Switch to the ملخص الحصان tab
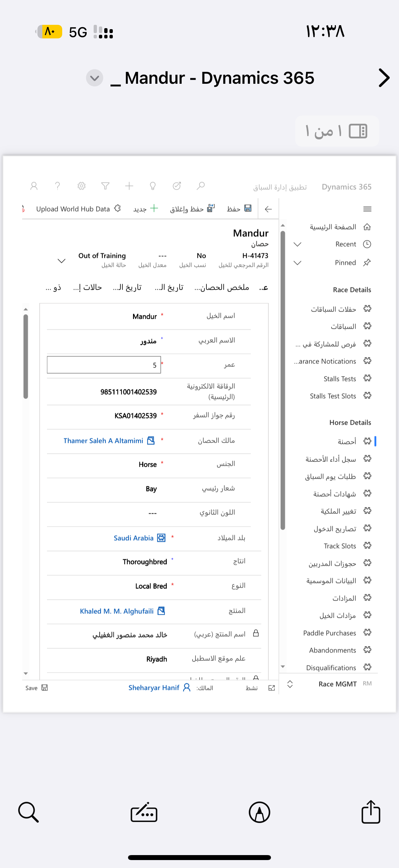This screenshot has width=399, height=868. (222, 287)
